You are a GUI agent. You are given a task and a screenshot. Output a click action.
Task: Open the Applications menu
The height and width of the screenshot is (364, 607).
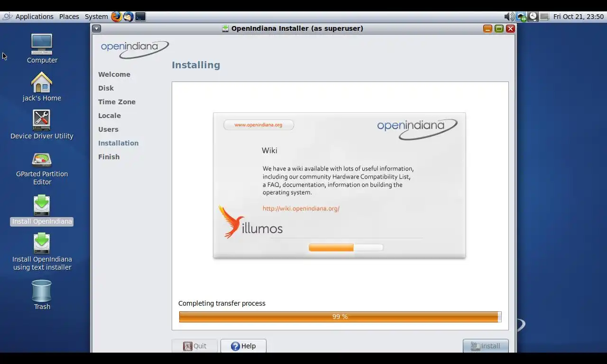tap(34, 17)
